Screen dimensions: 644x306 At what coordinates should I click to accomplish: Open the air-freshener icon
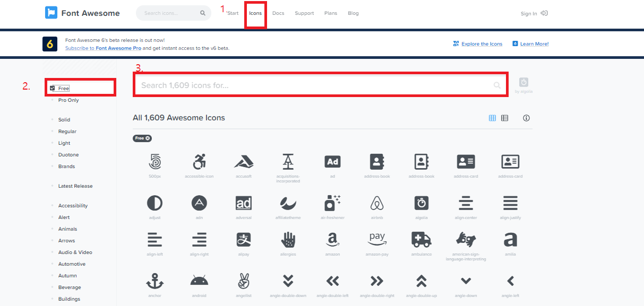[332, 203]
